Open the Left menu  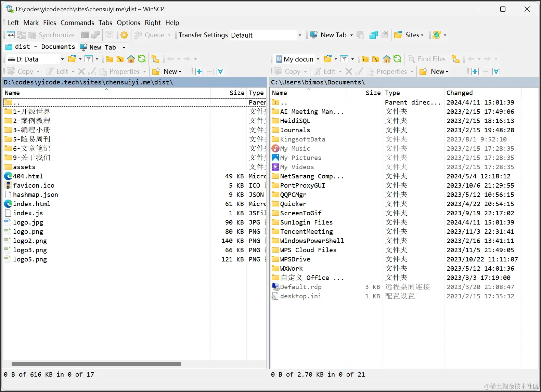pos(13,23)
